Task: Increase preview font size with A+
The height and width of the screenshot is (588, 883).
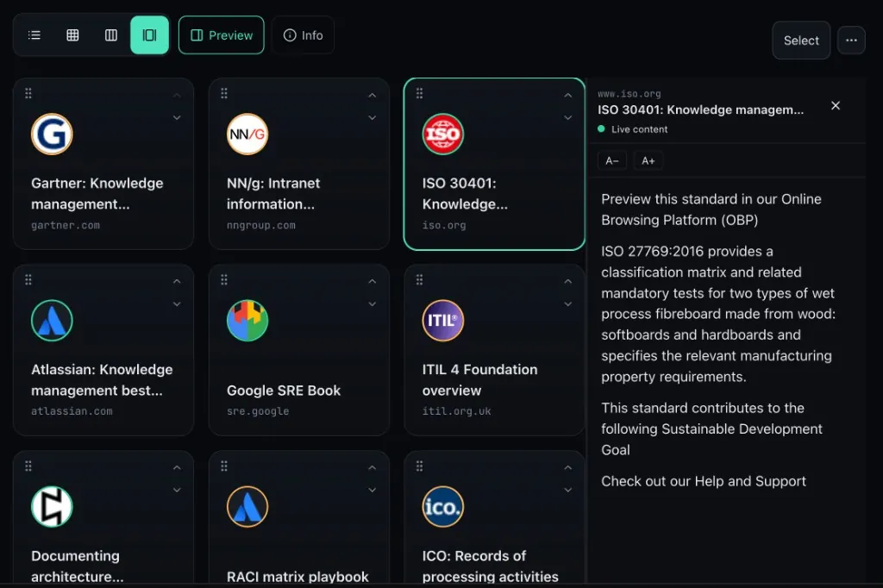Action: (648, 160)
